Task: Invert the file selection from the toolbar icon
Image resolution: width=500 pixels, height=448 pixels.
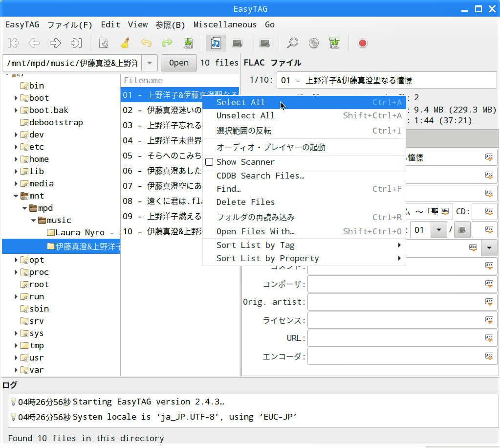Action: pyautogui.click(x=265, y=43)
